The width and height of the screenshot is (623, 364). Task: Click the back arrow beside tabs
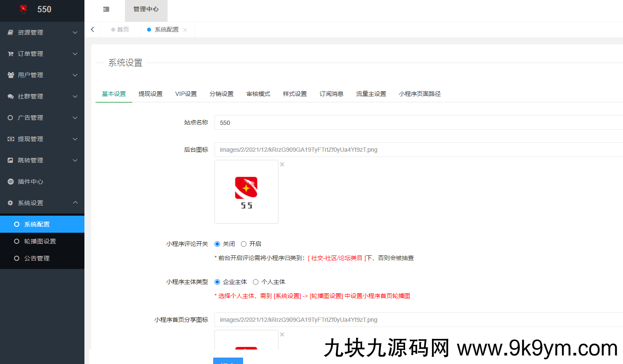coord(93,29)
